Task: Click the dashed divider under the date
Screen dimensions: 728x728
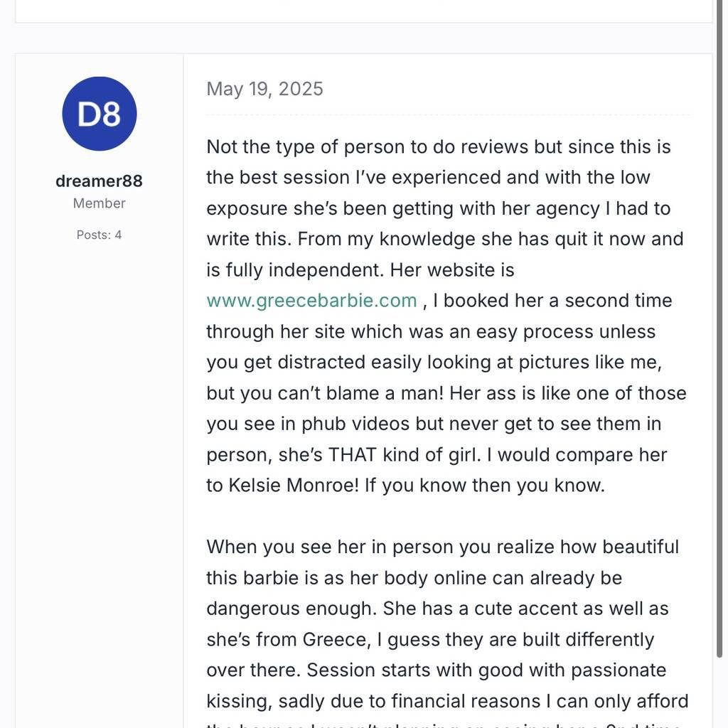Action: [448, 114]
